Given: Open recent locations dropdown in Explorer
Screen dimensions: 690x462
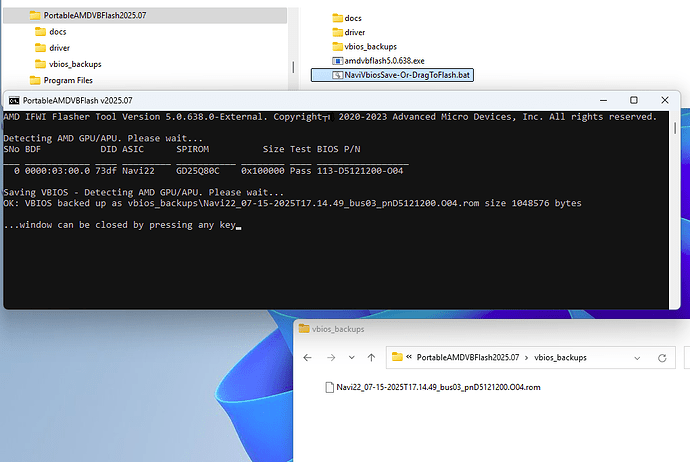Looking at the screenshot, I should [352, 358].
